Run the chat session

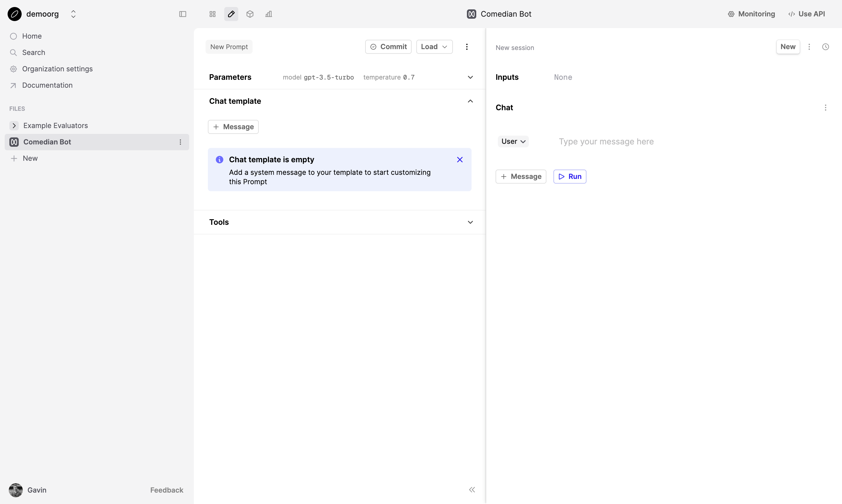pyautogui.click(x=569, y=176)
